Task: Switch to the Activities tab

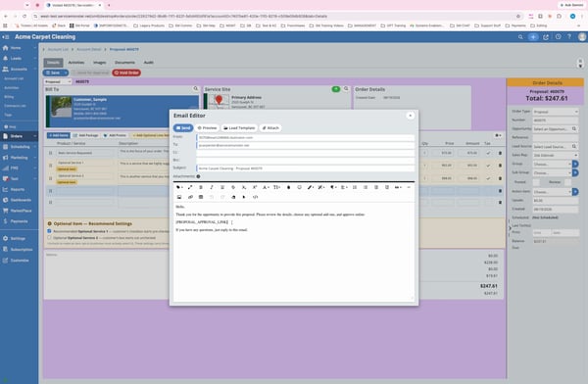Action: click(x=76, y=63)
